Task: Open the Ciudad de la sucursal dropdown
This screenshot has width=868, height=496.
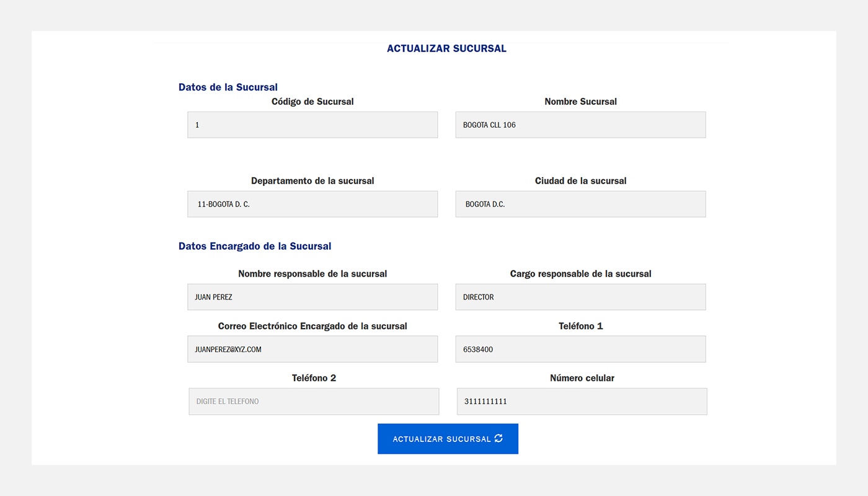Action: click(x=580, y=204)
